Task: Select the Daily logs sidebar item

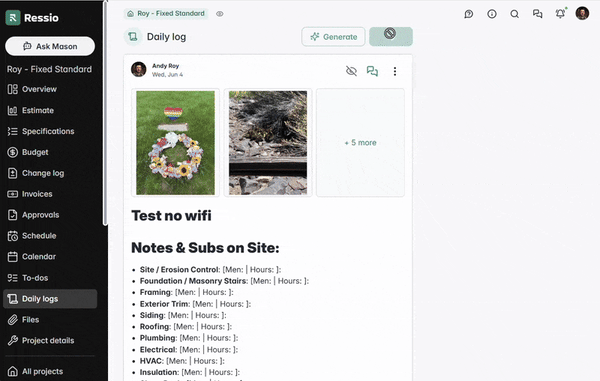Action: pos(50,299)
